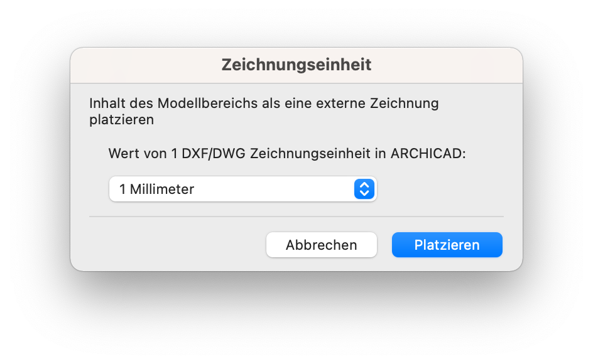Cancel with the Abbrechen button

click(321, 245)
